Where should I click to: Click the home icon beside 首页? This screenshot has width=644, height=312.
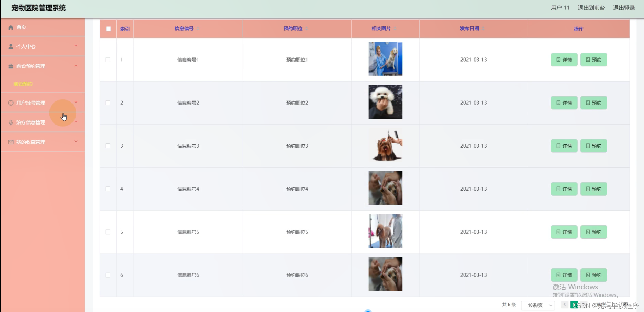click(11, 27)
